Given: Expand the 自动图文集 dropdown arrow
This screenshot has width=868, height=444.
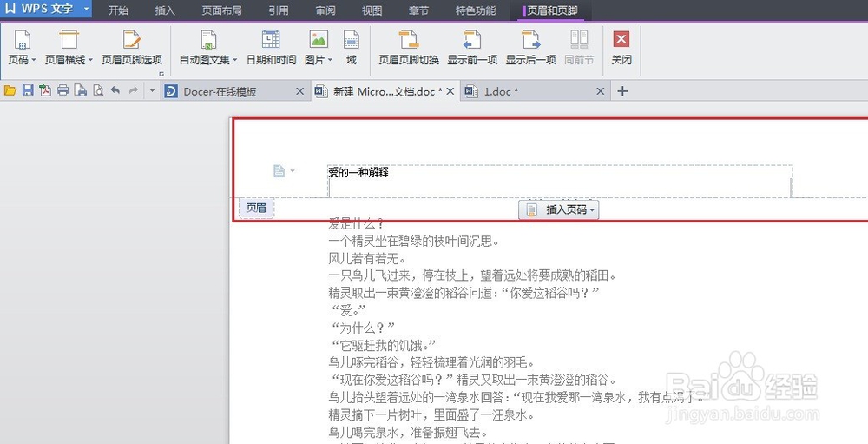Looking at the screenshot, I should (x=234, y=60).
